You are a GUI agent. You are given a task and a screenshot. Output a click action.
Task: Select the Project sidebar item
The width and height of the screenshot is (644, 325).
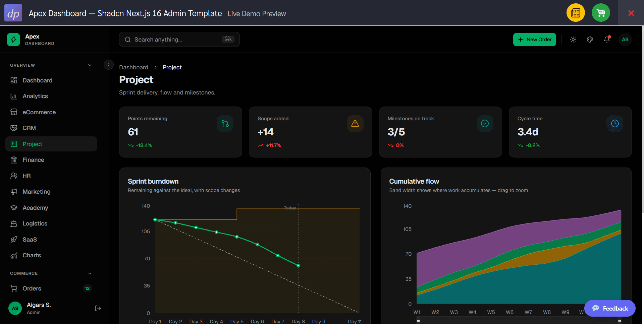click(x=51, y=144)
